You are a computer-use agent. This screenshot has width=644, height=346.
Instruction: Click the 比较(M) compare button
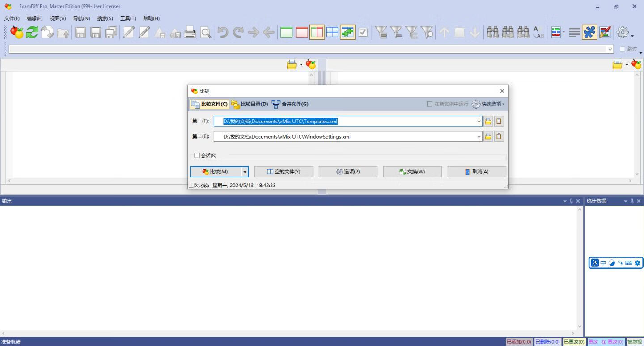click(216, 172)
